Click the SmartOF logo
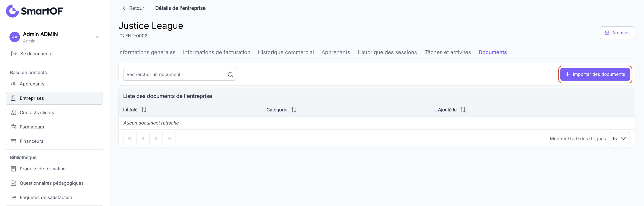This screenshot has height=206, width=644. pyautogui.click(x=34, y=11)
